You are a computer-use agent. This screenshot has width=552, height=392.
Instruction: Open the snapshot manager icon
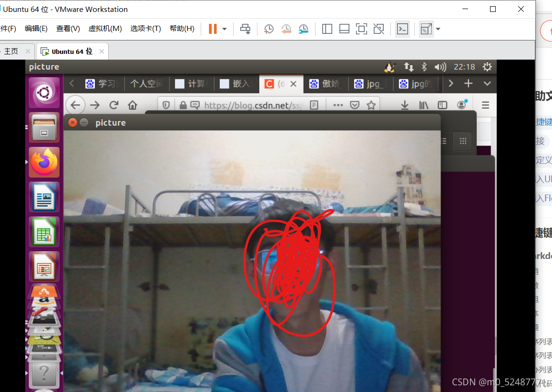tap(304, 29)
